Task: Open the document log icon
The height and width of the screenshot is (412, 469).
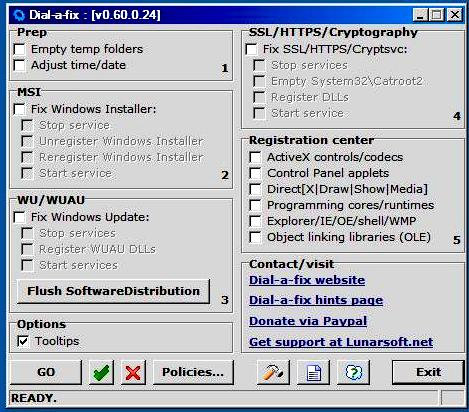Action: tap(313, 372)
